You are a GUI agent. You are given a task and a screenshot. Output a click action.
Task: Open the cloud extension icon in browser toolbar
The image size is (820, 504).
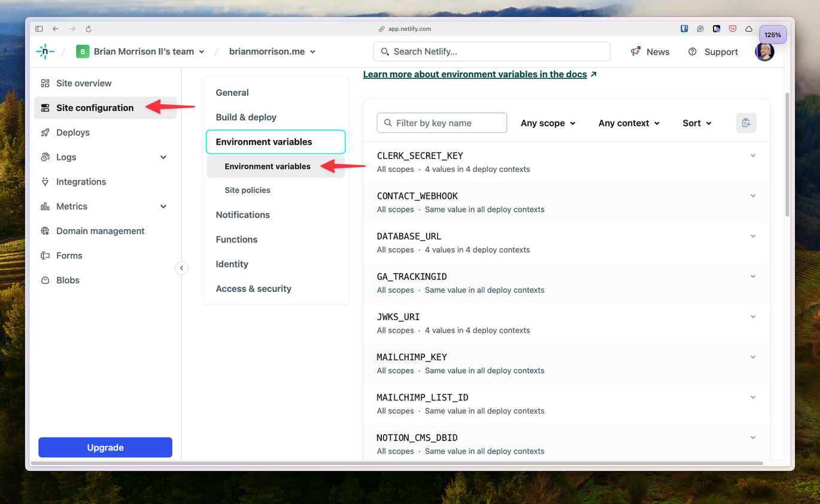pos(749,29)
